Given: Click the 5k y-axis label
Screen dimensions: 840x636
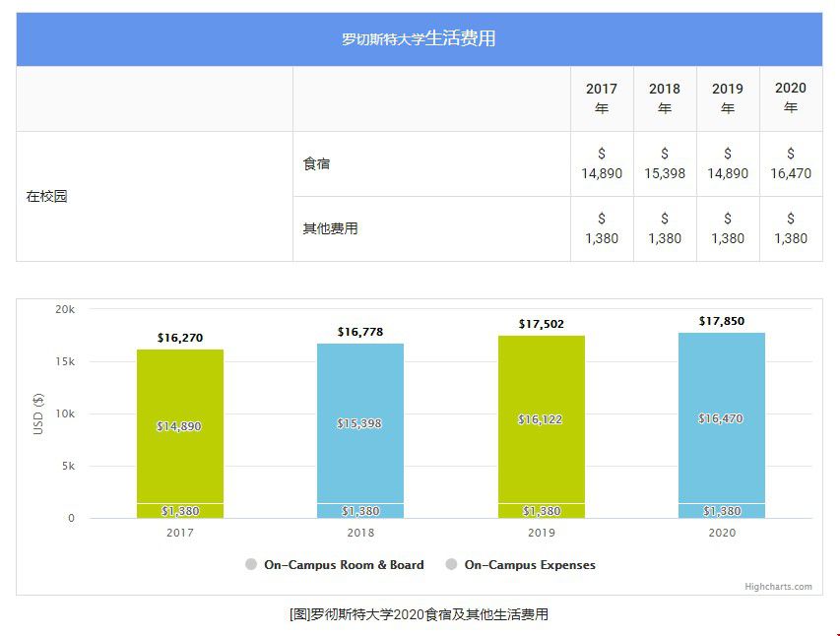Looking at the screenshot, I should pos(68,466).
